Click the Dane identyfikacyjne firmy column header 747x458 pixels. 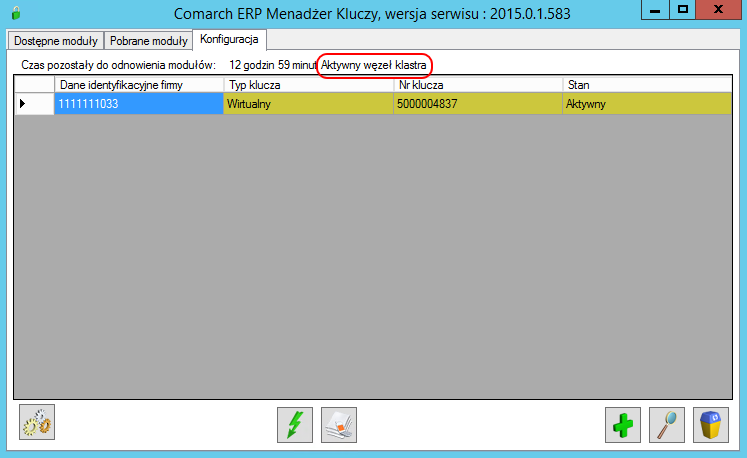point(139,85)
